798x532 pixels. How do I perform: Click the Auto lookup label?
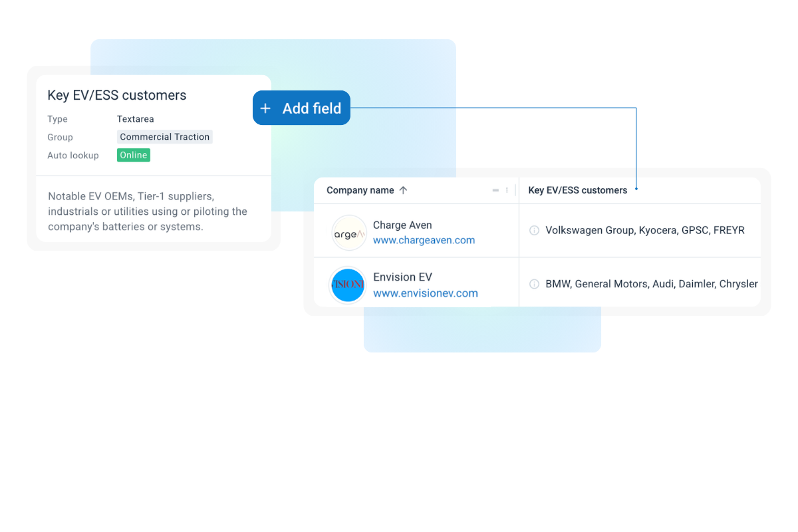73,156
